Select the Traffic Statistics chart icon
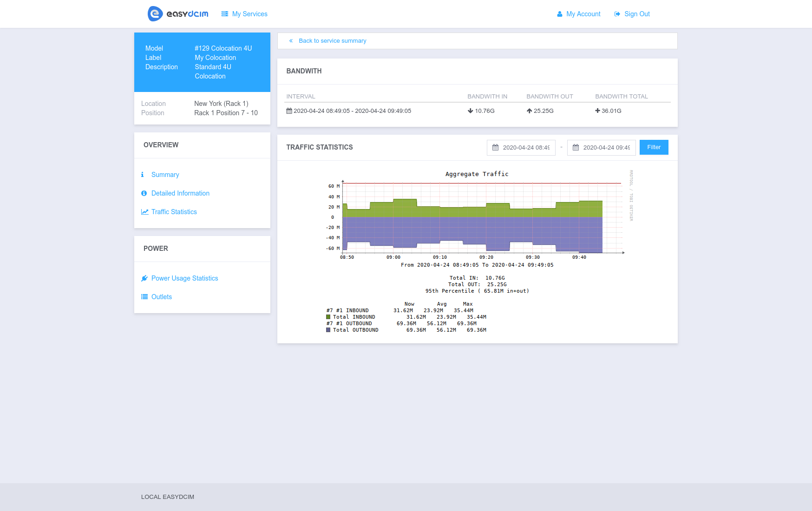812x511 pixels. click(x=144, y=211)
